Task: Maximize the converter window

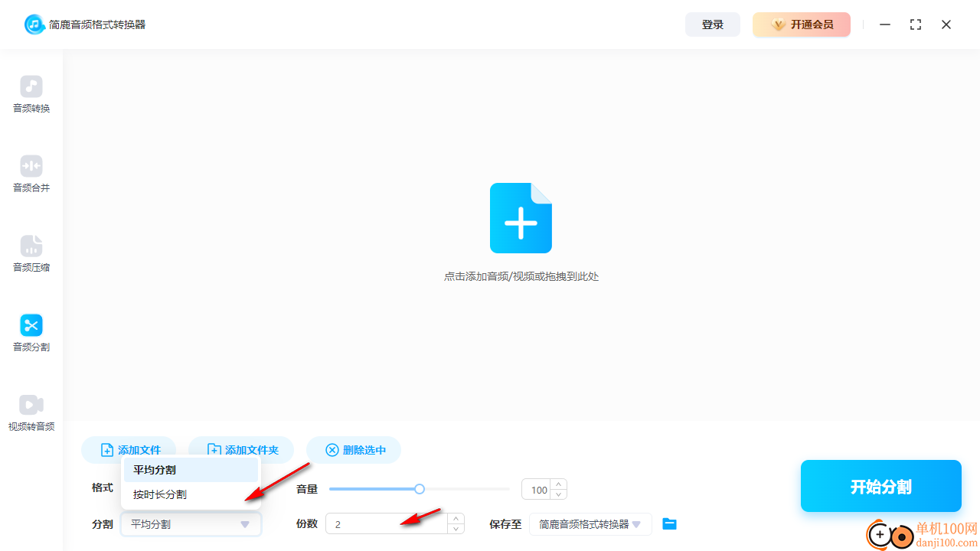Action: (916, 24)
